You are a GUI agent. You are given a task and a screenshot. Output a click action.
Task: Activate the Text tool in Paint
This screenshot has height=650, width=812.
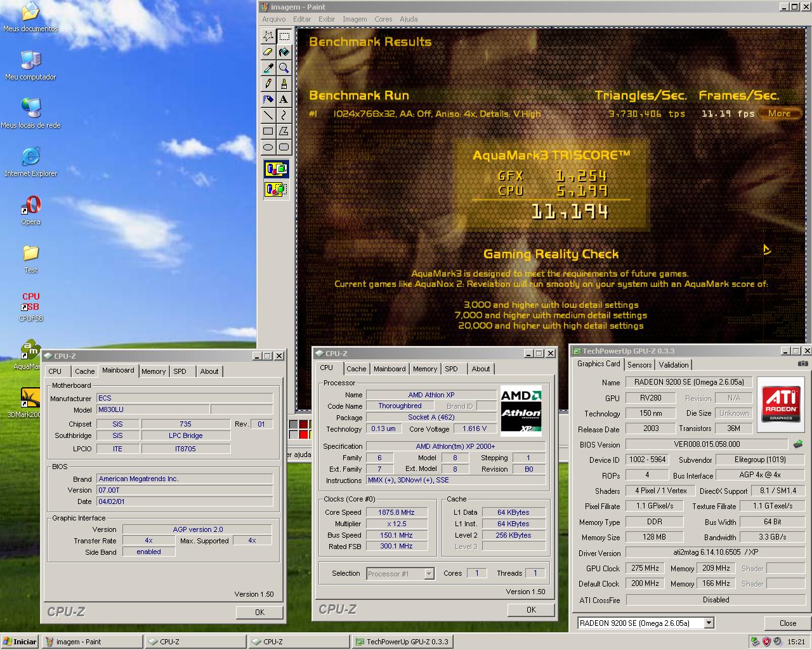(284, 100)
